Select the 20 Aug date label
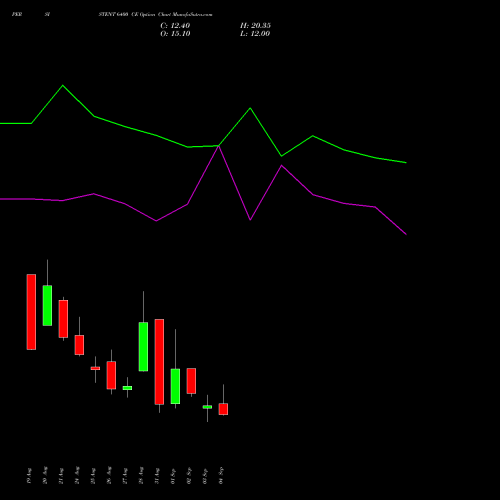Screen dimensions: 500x500 [45, 476]
